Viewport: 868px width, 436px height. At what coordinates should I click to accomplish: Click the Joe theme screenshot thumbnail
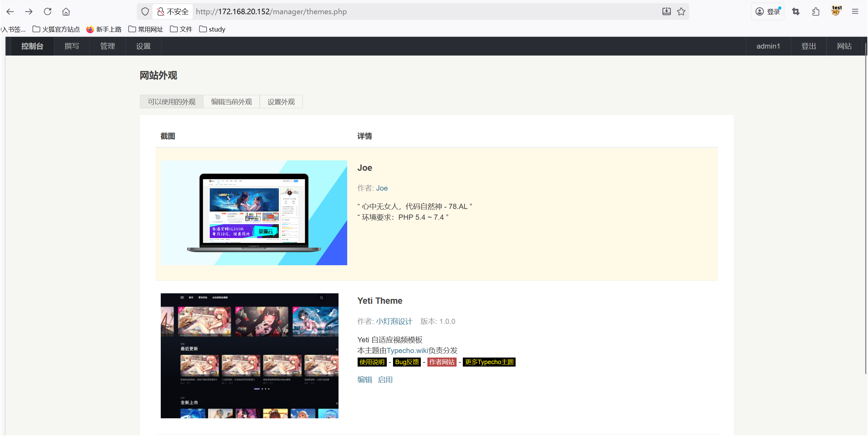pos(254,212)
